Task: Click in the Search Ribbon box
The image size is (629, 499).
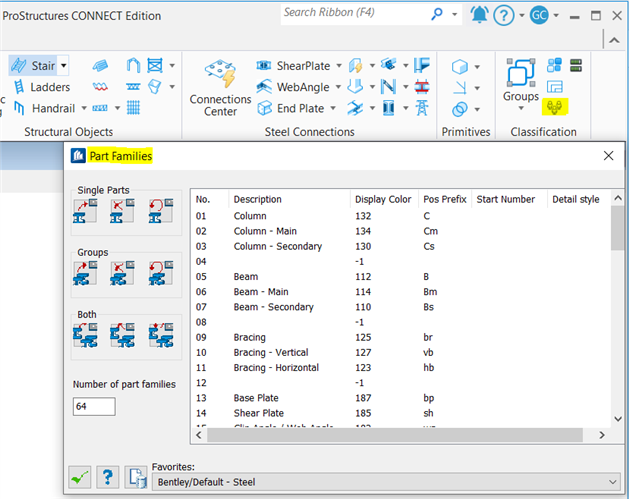Action: click(x=355, y=13)
